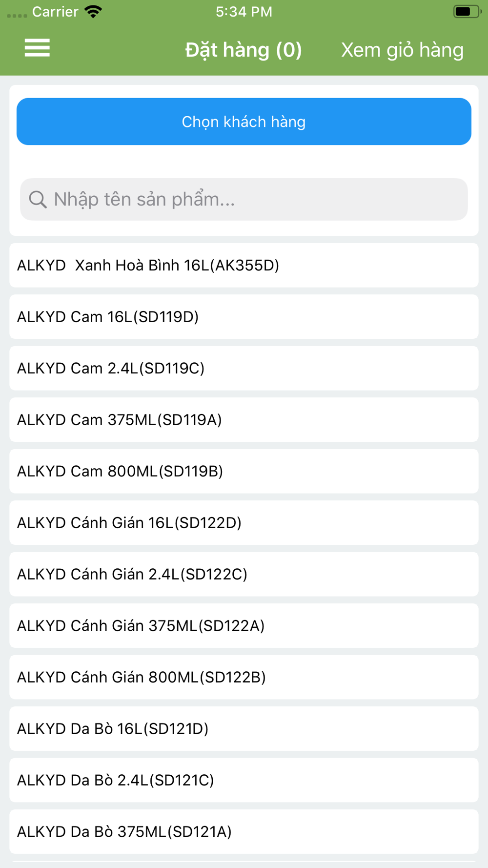
Task: Select ALKYD Cánh Gián 800ML(SD122B)
Action: 244,677
